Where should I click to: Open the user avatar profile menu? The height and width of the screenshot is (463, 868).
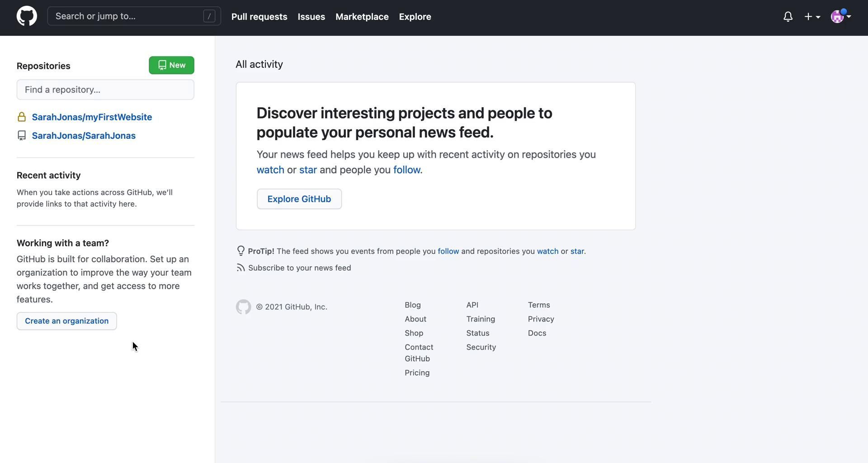click(x=840, y=17)
